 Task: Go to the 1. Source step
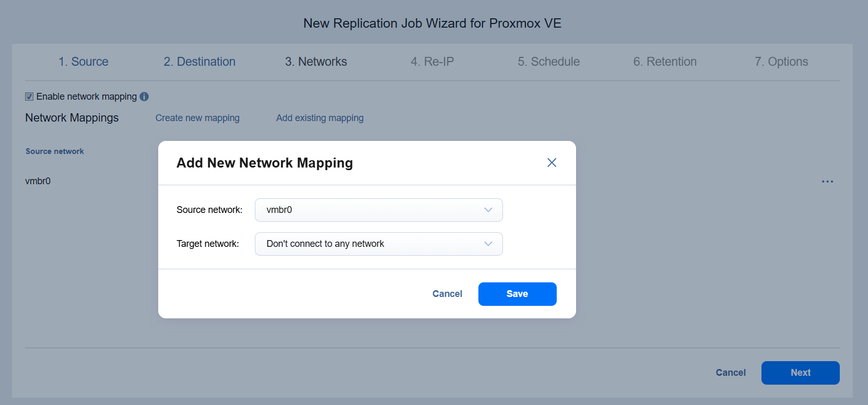(84, 62)
